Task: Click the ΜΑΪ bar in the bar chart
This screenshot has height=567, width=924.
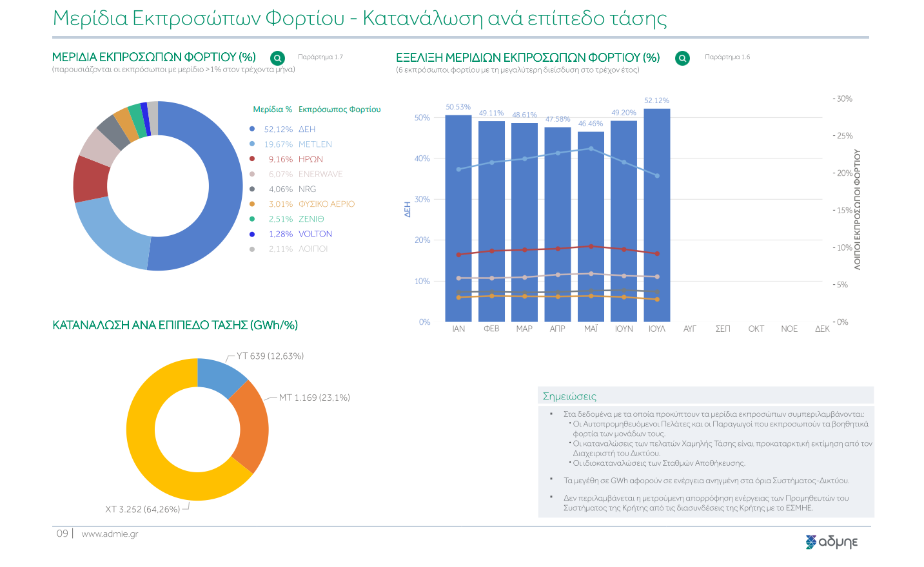Action: (x=591, y=227)
